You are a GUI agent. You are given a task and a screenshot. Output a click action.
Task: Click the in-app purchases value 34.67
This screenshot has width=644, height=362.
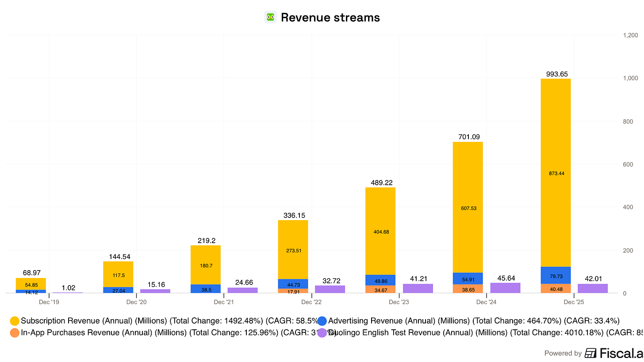point(380,290)
